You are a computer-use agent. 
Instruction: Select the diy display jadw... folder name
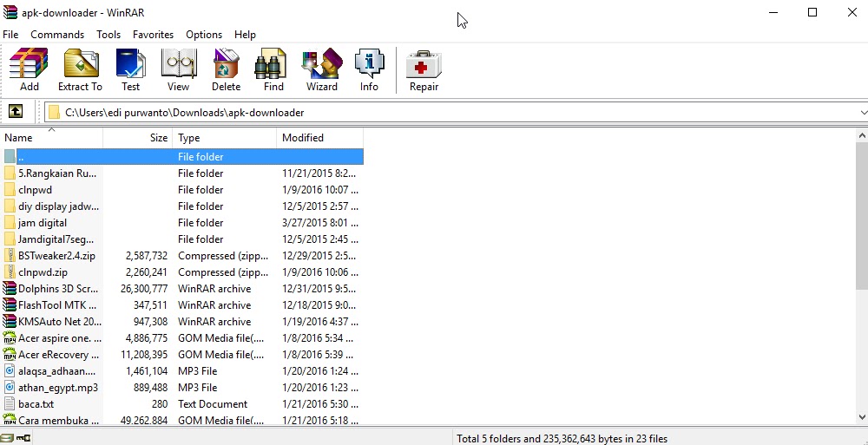pos(59,206)
